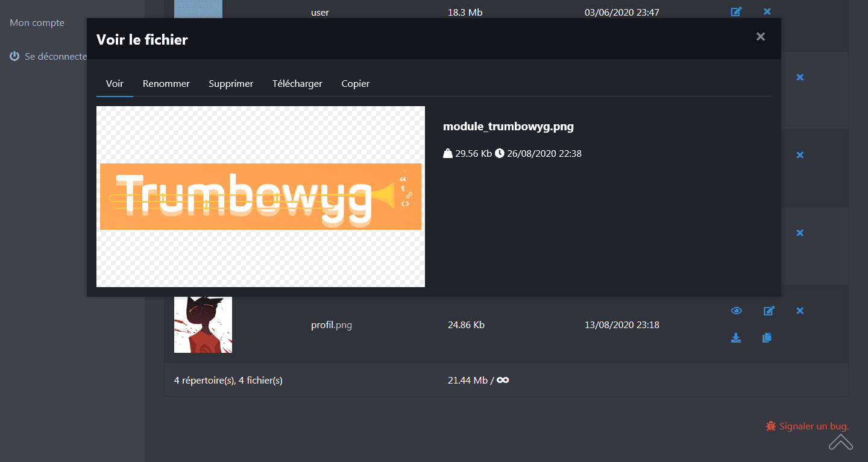Copy profil.png with the duplicate icon
Image resolution: width=868 pixels, height=462 pixels.
pyautogui.click(x=767, y=338)
